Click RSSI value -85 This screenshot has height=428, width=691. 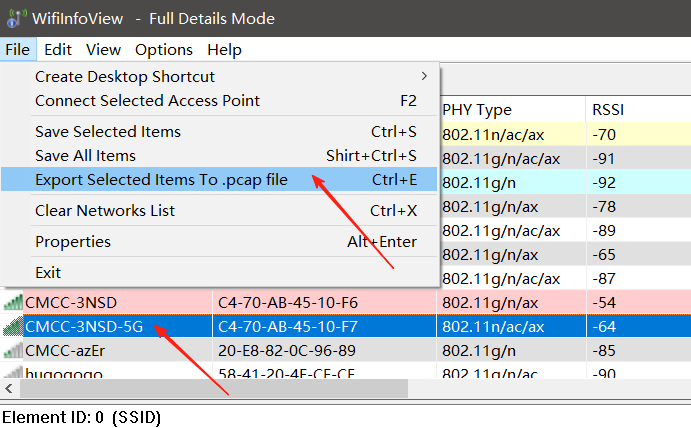coord(604,351)
